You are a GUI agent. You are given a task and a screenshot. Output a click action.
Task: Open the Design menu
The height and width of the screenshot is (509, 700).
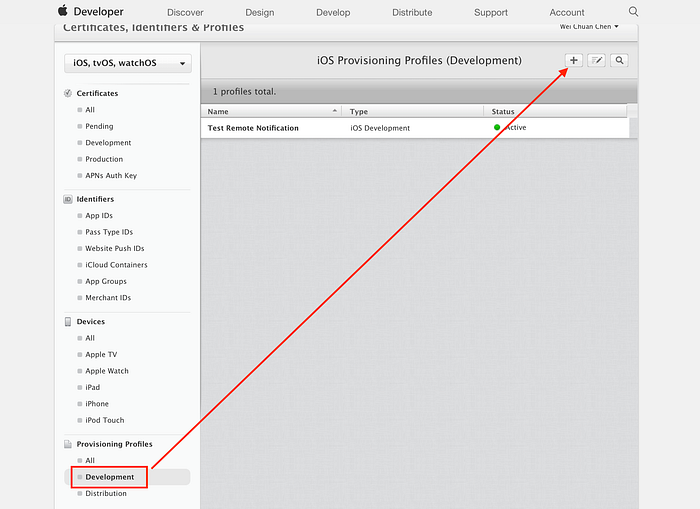click(x=260, y=13)
